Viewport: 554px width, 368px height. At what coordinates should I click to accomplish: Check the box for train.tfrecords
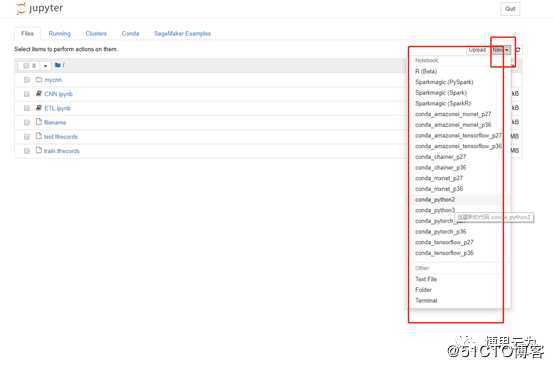click(27, 151)
